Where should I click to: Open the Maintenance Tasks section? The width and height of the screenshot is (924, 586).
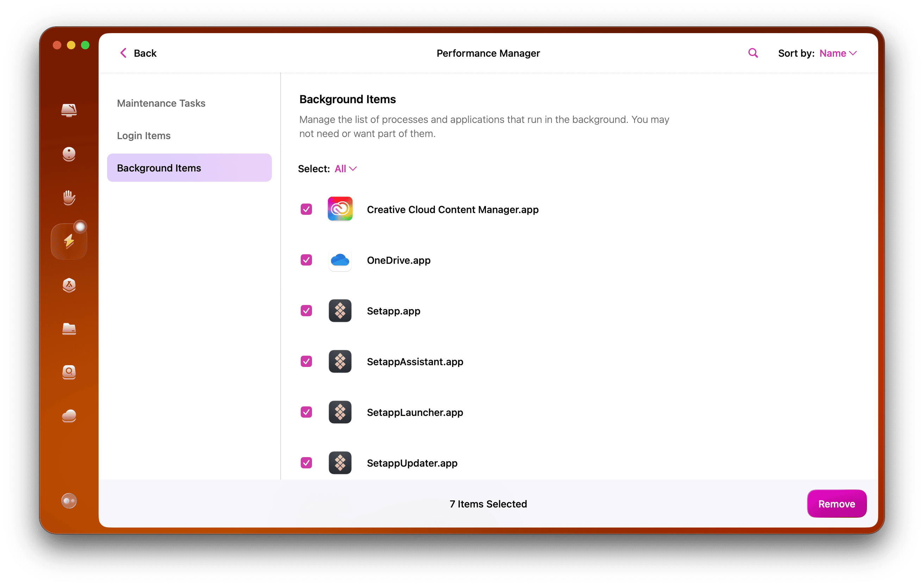(161, 103)
